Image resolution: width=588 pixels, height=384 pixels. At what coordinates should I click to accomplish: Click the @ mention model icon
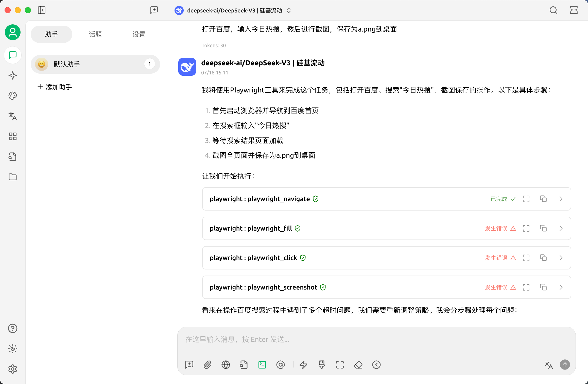[281, 365]
